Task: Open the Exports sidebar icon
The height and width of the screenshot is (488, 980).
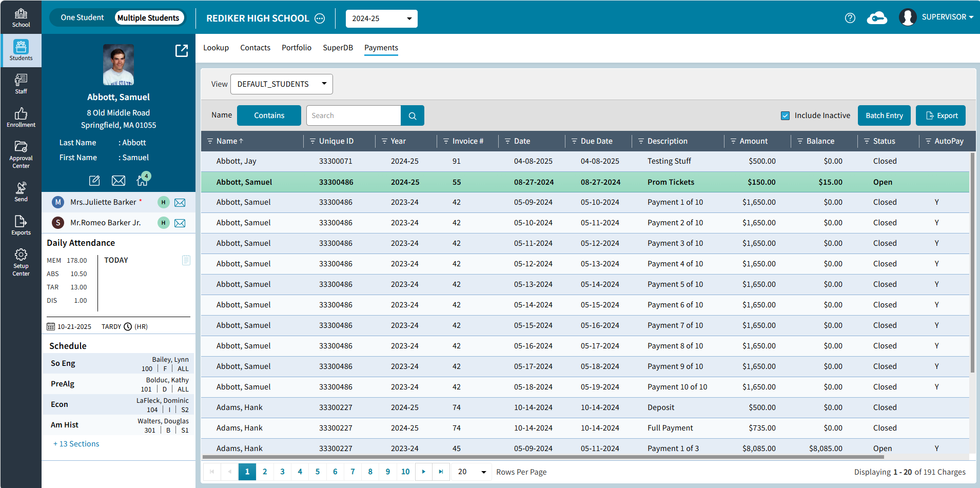Action: [21, 225]
